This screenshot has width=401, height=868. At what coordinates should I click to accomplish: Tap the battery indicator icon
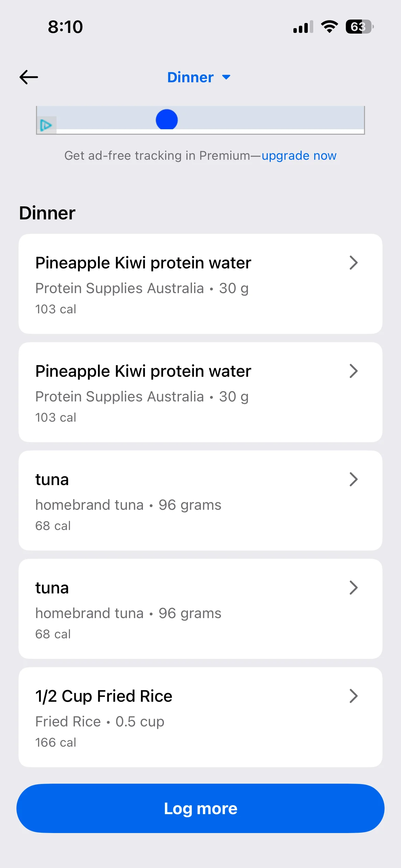tap(359, 27)
